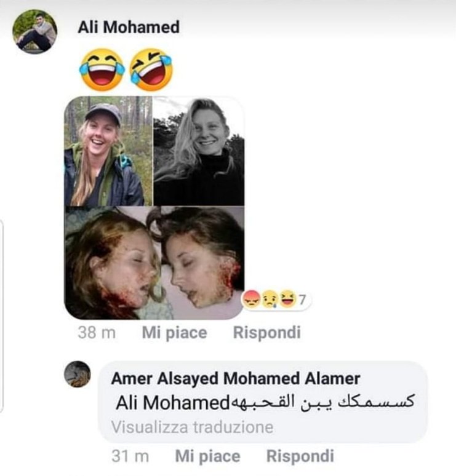
Task: Click the Ali Mohamed mention inside reply
Action: (172, 403)
